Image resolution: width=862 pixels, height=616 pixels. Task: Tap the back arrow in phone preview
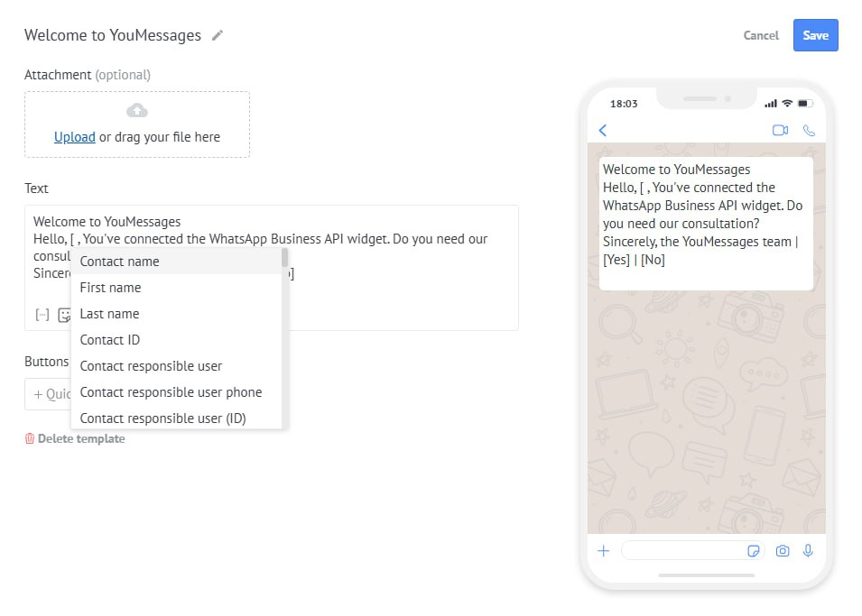[x=603, y=131]
